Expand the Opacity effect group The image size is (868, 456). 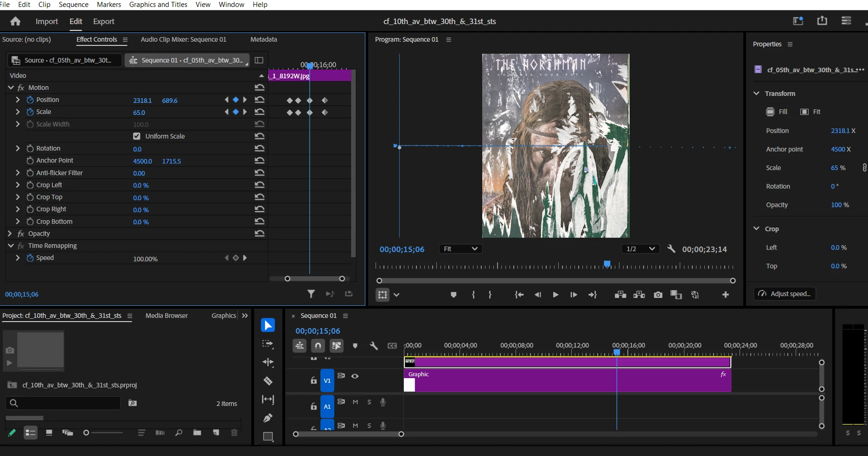click(10, 234)
